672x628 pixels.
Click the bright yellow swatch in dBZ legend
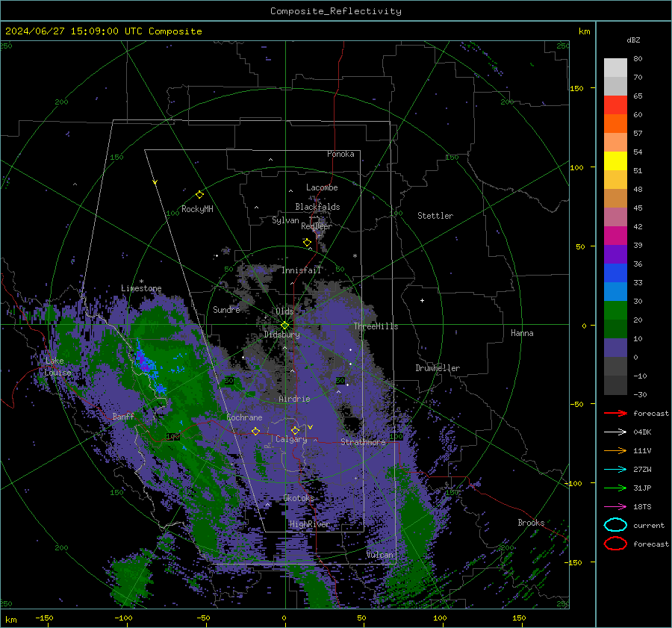click(x=615, y=161)
